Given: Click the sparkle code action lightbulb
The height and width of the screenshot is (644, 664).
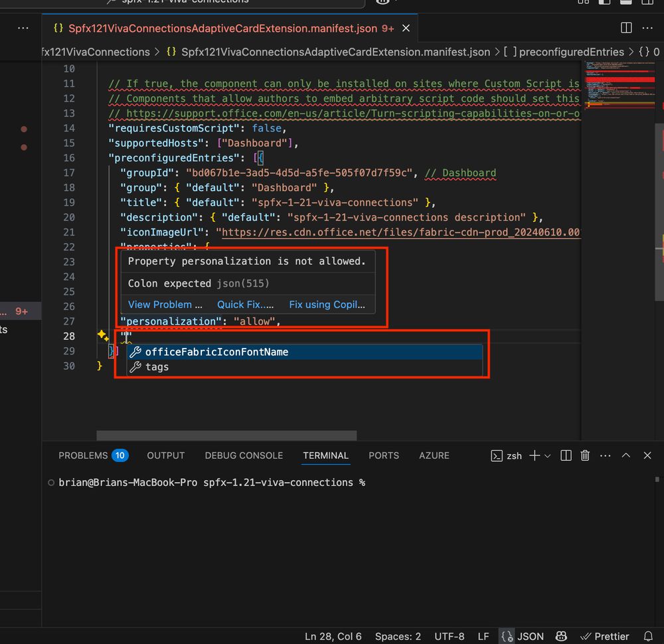Looking at the screenshot, I should point(102,336).
